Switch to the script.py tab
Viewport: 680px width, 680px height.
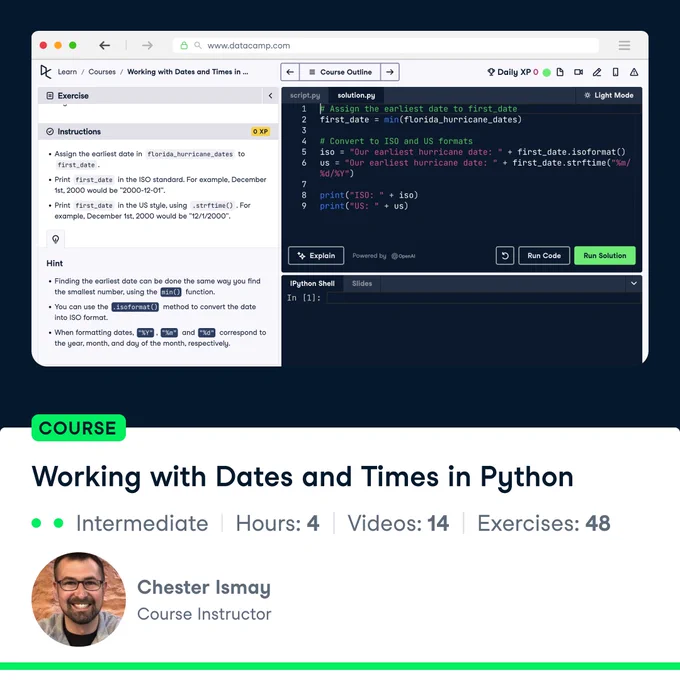click(305, 95)
